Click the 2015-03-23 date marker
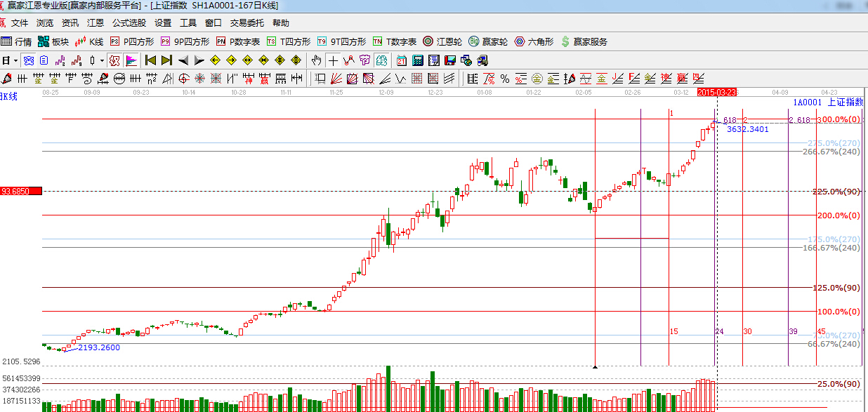The image size is (868, 412). click(x=716, y=92)
